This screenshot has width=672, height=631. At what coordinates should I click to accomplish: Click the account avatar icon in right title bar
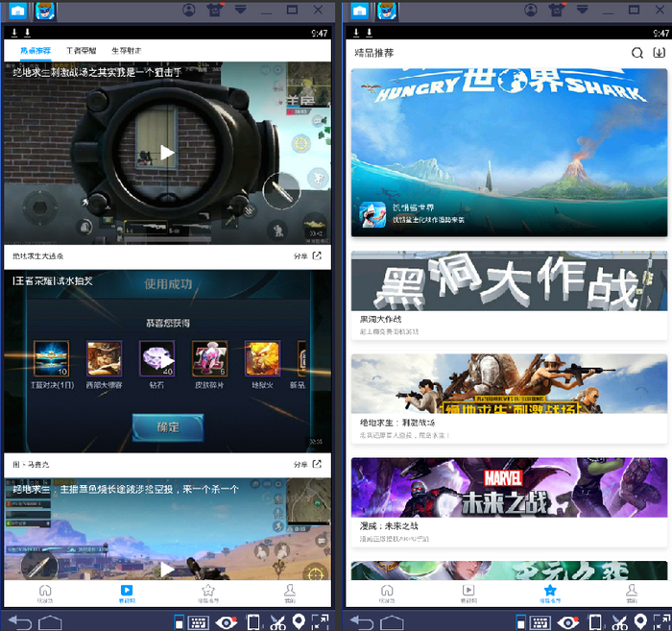[x=531, y=10]
